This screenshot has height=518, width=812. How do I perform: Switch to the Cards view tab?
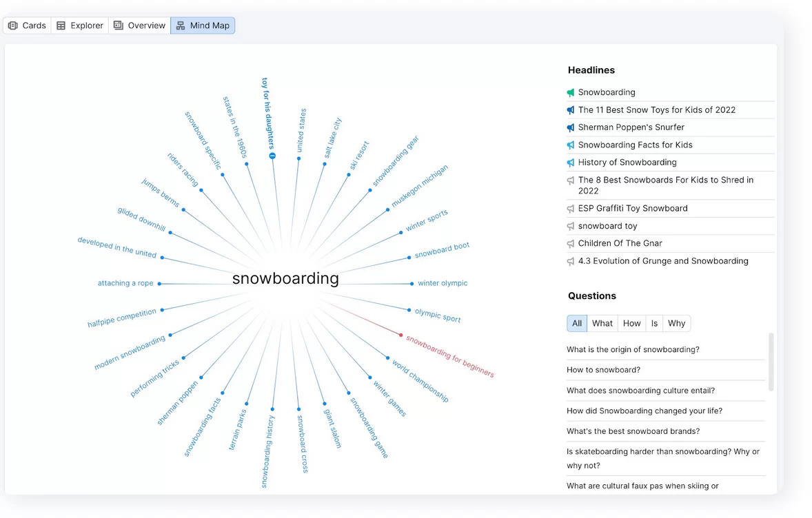click(28, 25)
